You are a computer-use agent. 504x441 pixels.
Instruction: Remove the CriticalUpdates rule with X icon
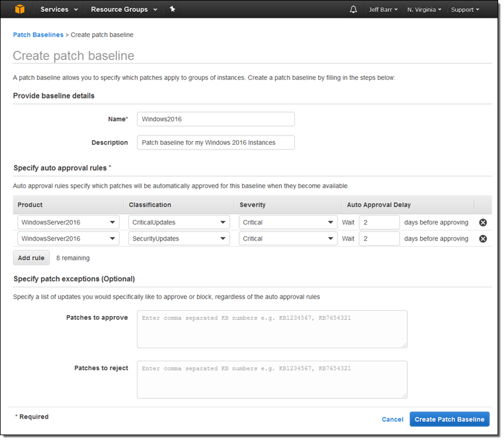click(483, 223)
